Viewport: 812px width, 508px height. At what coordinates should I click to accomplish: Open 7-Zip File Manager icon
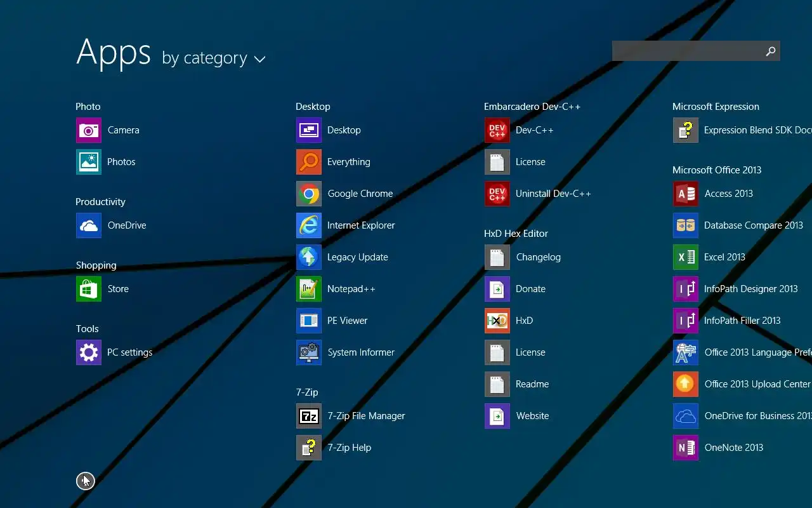pyautogui.click(x=309, y=416)
